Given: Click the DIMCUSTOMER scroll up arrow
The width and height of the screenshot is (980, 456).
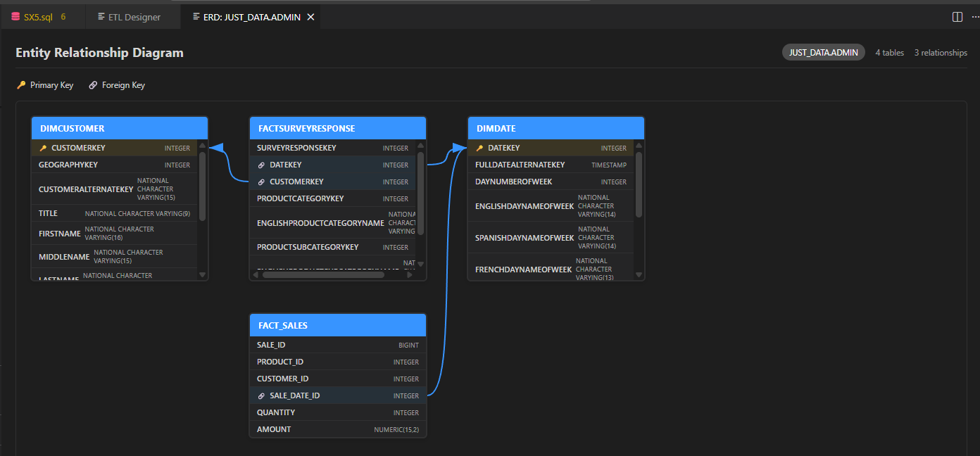Looking at the screenshot, I should [203, 146].
